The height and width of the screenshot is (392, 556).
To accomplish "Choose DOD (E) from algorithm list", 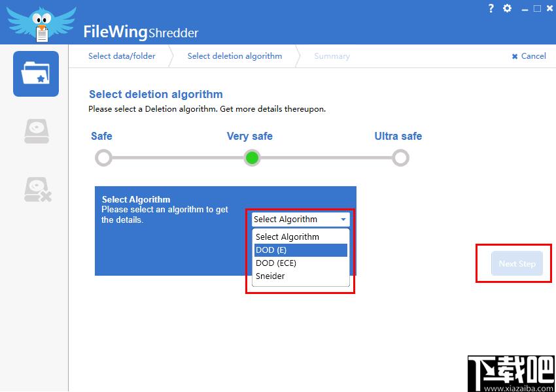I will coord(301,250).
